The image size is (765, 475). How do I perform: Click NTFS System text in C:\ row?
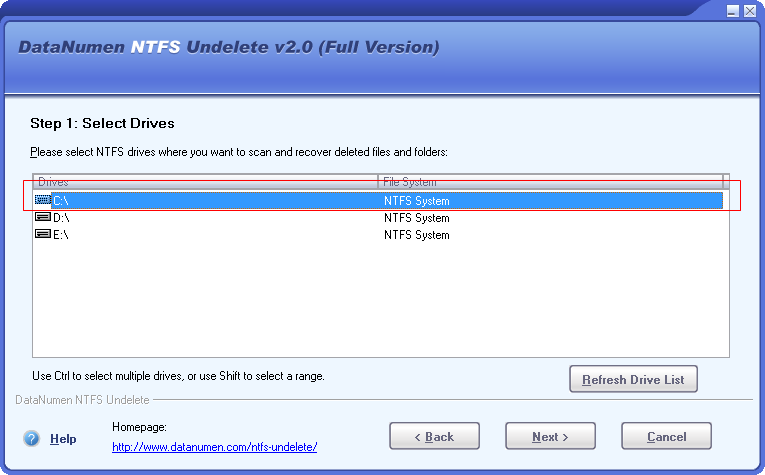coord(417,200)
